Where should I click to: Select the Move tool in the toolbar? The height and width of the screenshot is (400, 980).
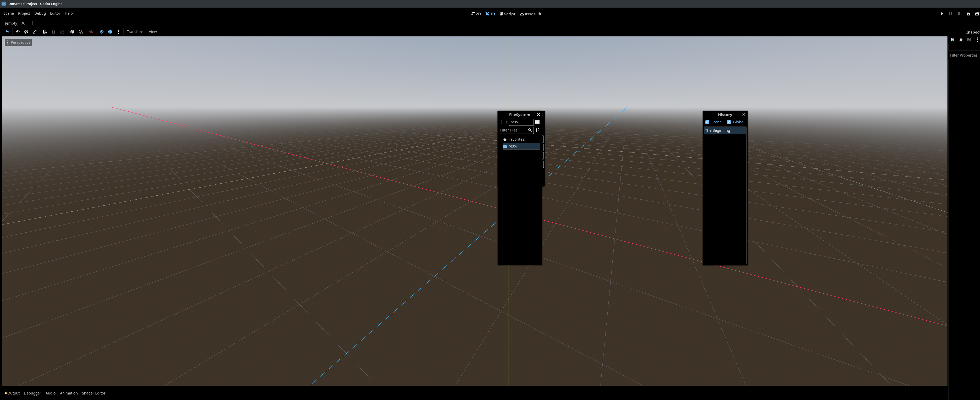pyautogui.click(x=18, y=31)
